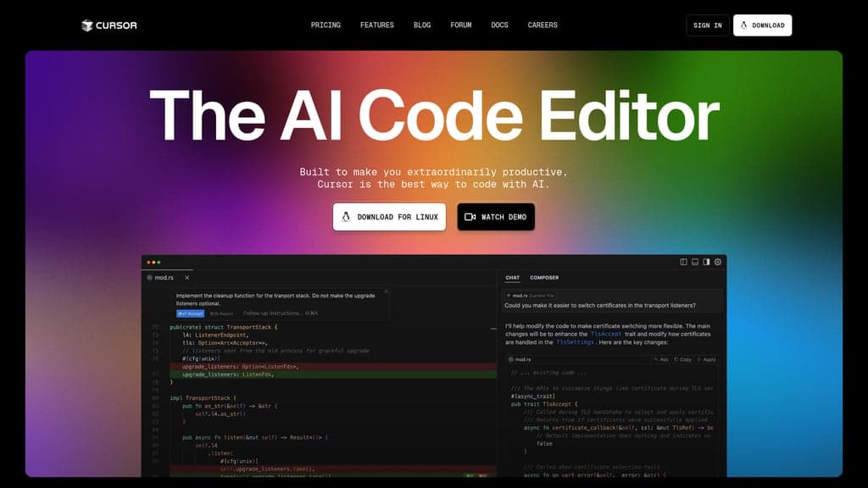
Task: Go to the Blog
Action: coord(422,25)
